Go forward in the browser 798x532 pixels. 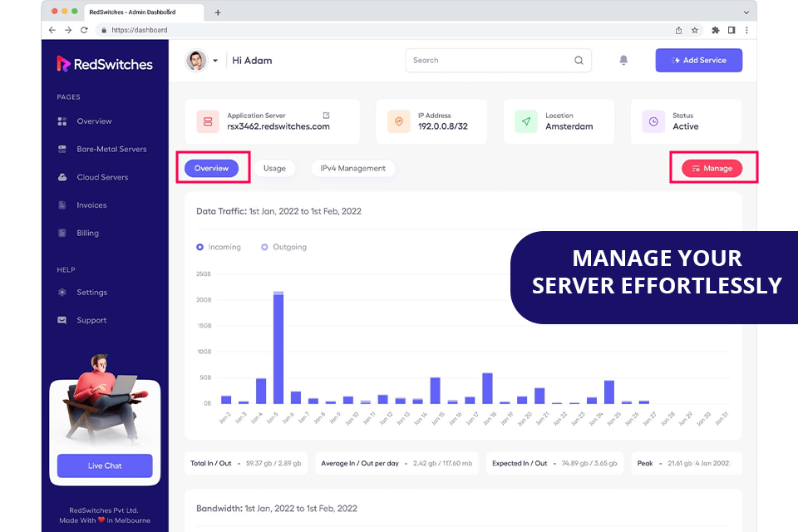[68, 30]
